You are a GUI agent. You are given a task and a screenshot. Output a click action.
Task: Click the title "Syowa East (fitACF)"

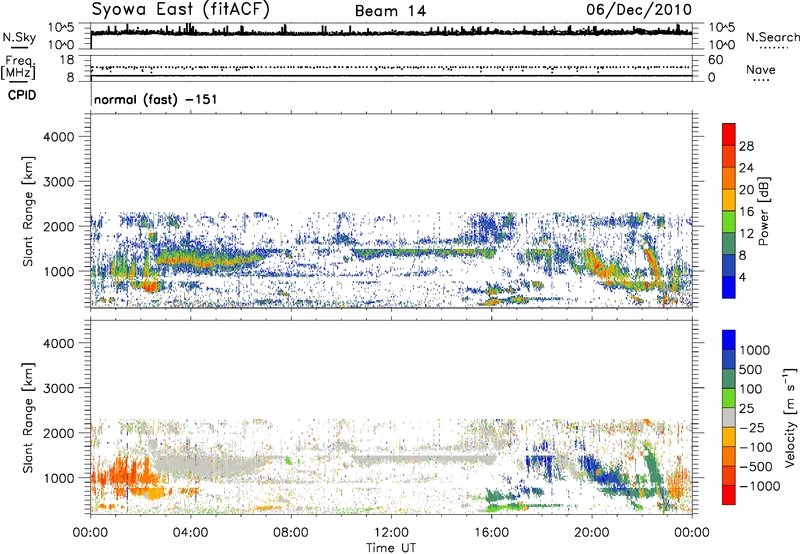(x=181, y=10)
